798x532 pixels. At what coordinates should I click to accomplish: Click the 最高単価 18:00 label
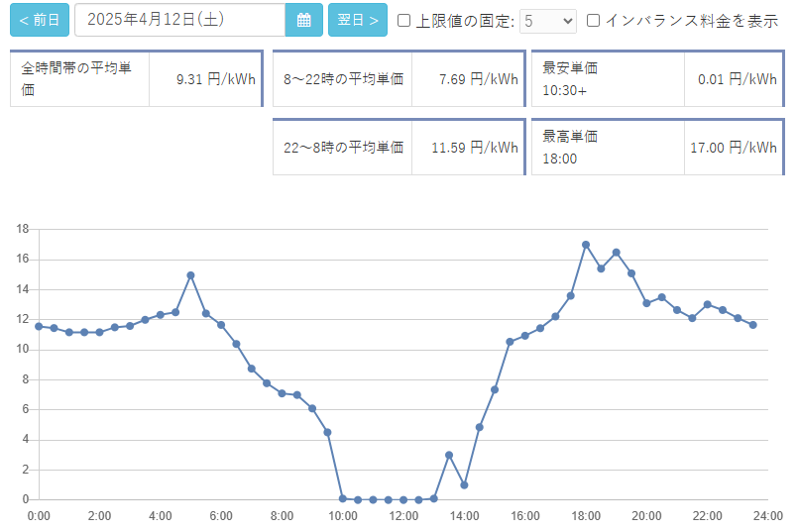tap(570, 148)
